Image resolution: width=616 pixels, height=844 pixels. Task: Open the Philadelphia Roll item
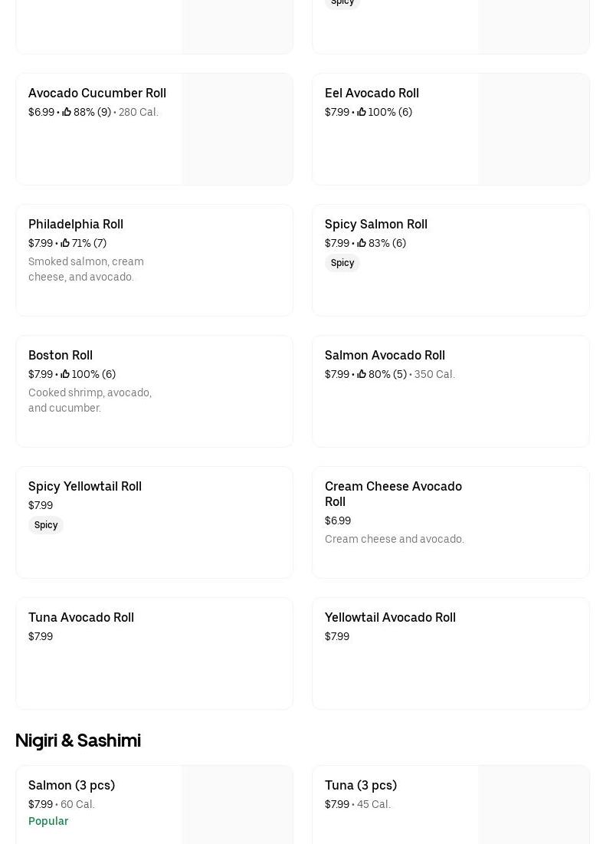tap(76, 224)
